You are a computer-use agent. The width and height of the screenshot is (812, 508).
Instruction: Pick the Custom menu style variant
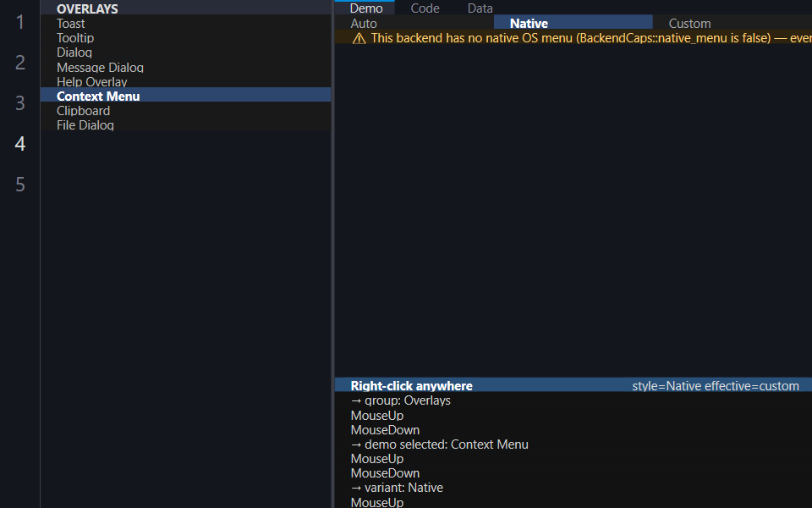click(732, 24)
